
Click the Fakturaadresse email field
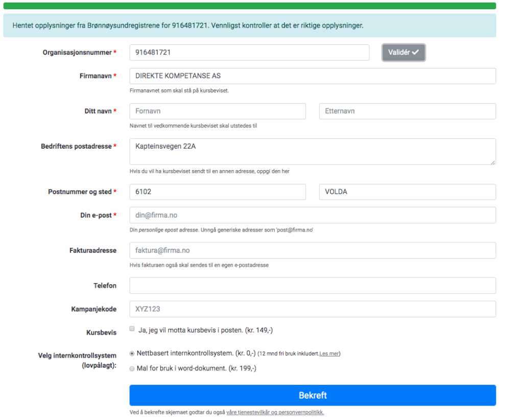tap(312, 251)
